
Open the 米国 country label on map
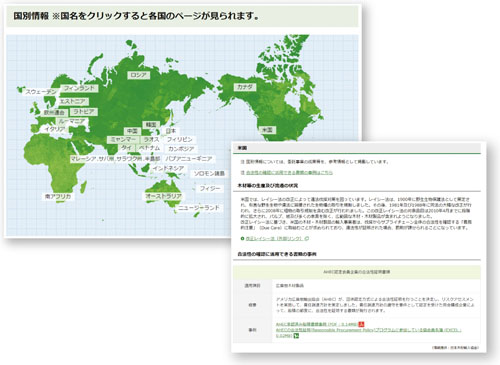point(268,130)
